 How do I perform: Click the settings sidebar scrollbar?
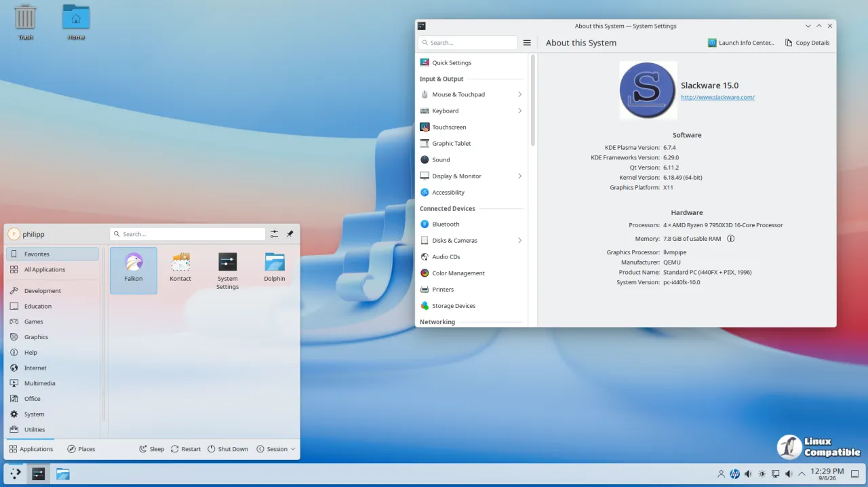[x=533, y=100]
